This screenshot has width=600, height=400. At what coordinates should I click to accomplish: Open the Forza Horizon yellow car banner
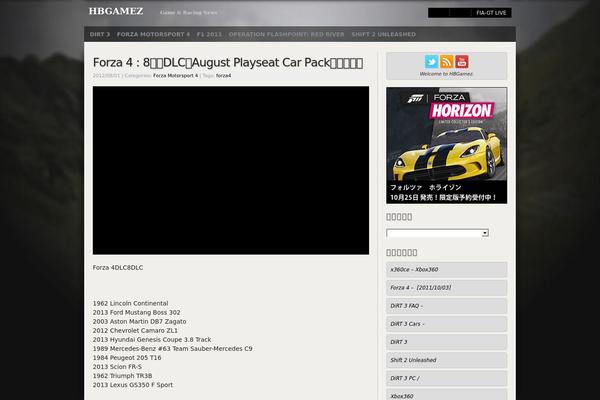click(x=447, y=145)
